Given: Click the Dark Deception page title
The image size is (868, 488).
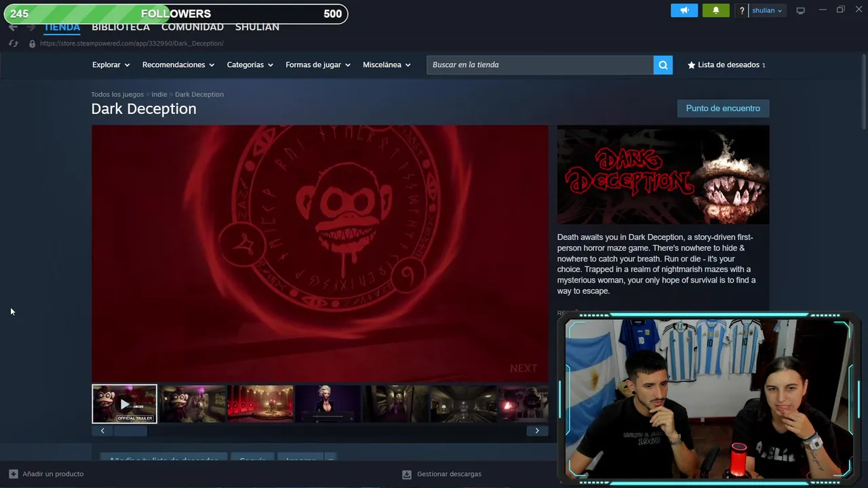Looking at the screenshot, I should [144, 109].
